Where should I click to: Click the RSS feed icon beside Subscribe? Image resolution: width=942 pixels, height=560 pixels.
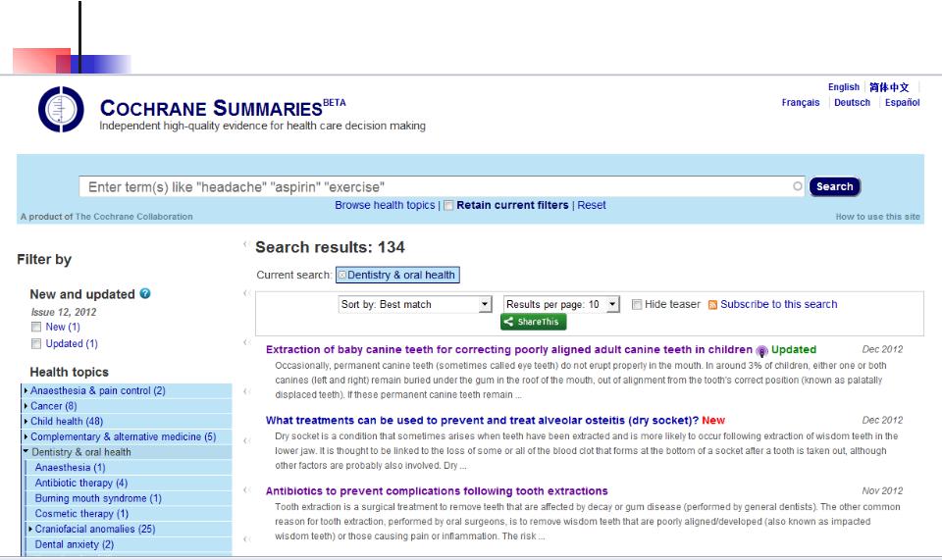(x=712, y=305)
